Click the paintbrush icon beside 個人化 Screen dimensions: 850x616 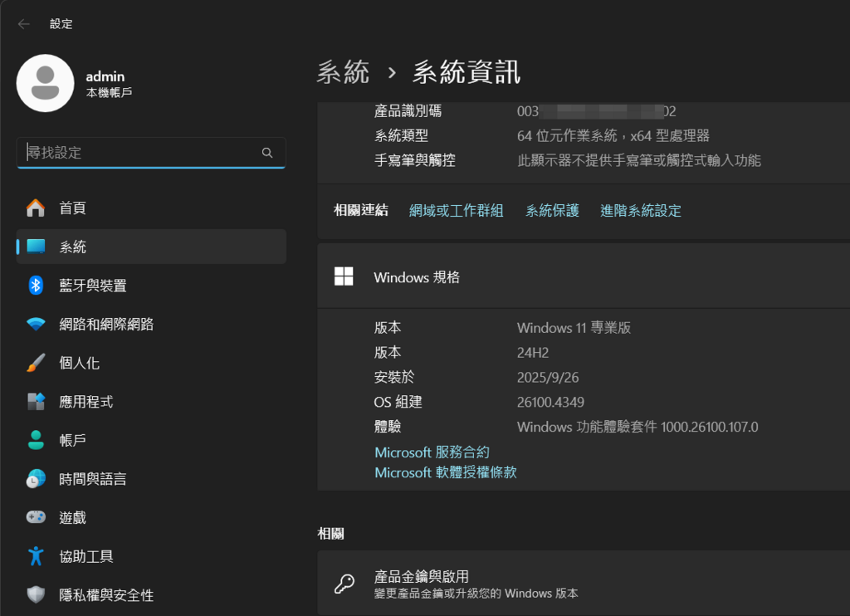pyautogui.click(x=36, y=363)
